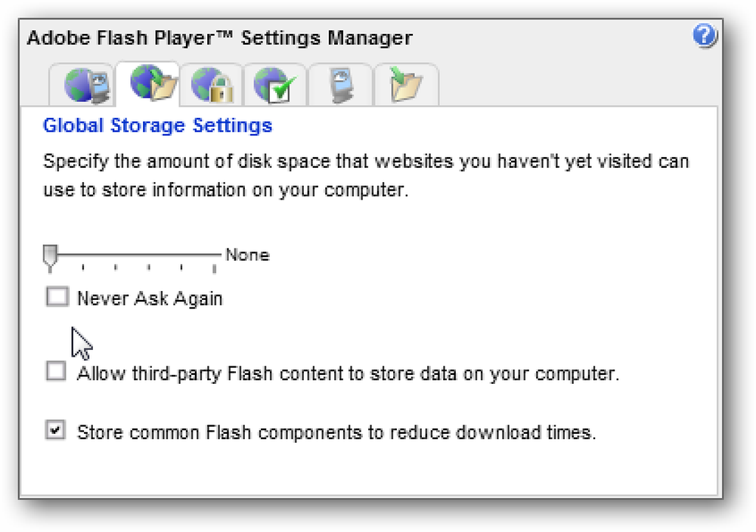The width and height of the screenshot is (756, 532).
Task: Select the Global Storage Settings tab (globe with folder)
Action: point(148,83)
